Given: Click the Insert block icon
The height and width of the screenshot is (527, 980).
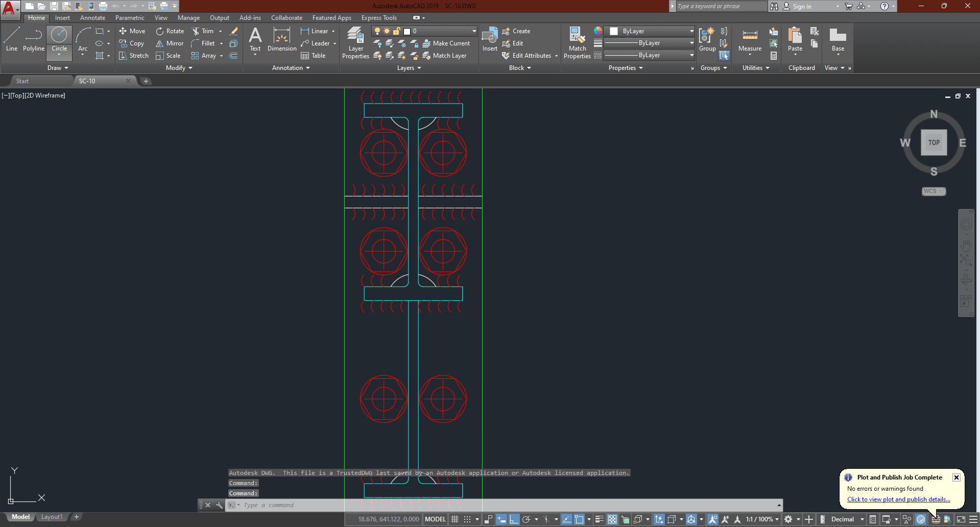Looking at the screenshot, I should [x=490, y=40].
